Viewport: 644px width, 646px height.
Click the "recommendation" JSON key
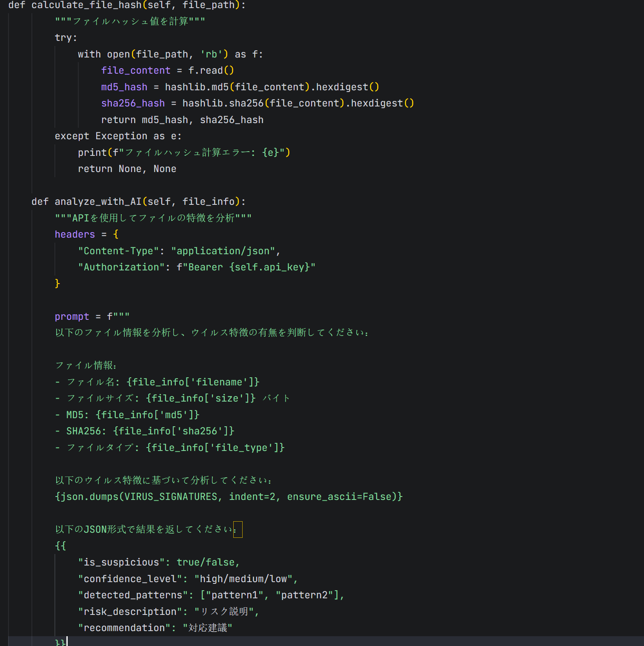coord(124,628)
